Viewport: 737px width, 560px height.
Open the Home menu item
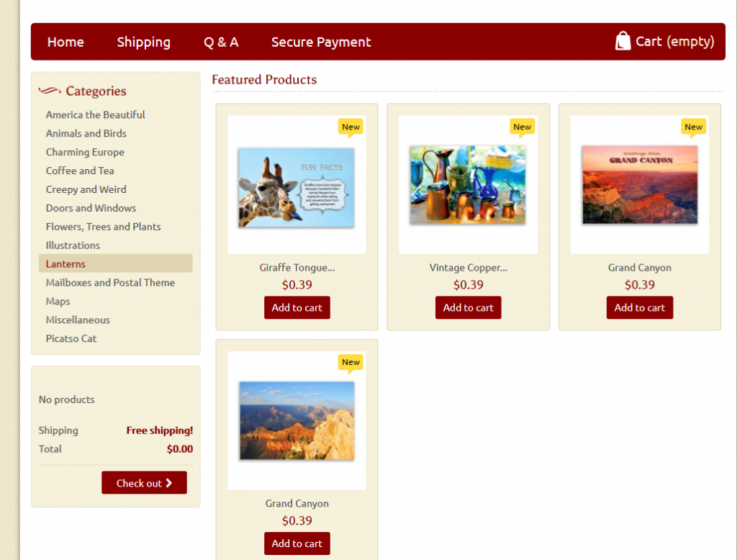[65, 42]
